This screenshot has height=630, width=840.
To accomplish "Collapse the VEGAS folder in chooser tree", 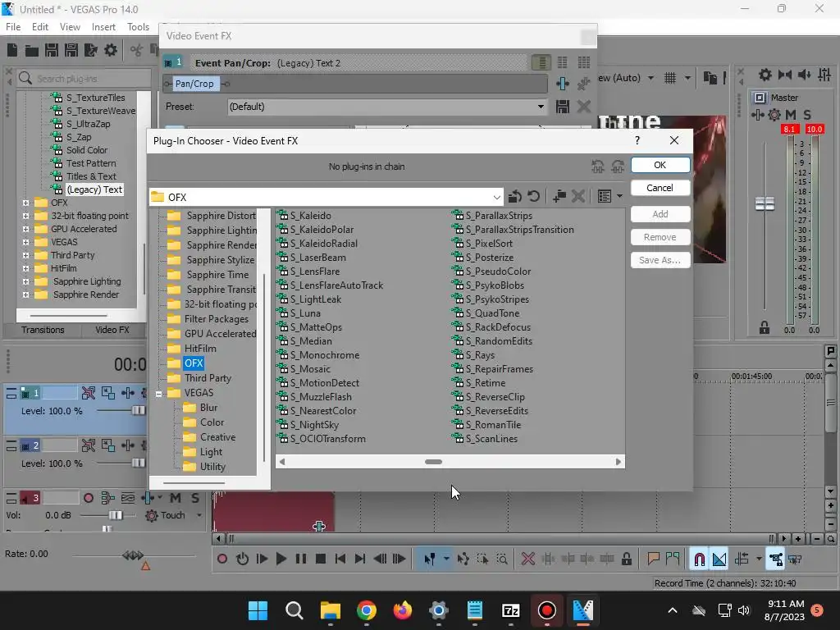I will click(x=159, y=393).
